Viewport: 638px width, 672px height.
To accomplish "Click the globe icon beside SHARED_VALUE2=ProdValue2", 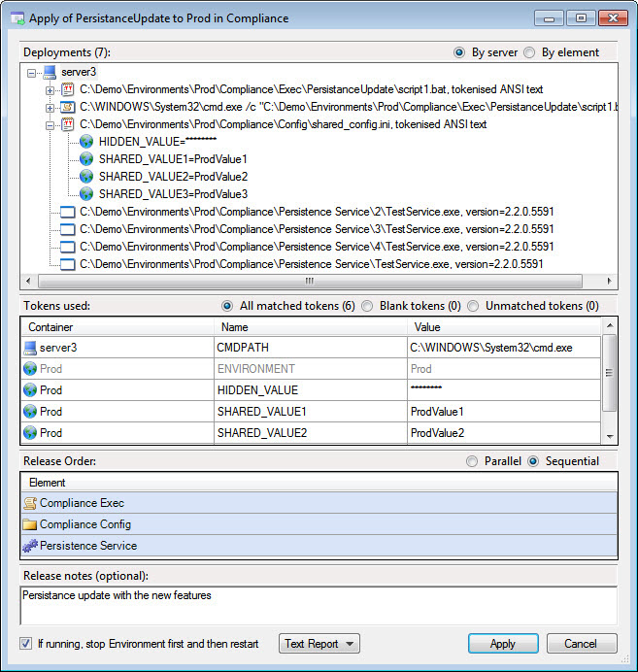I will click(86, 177).
